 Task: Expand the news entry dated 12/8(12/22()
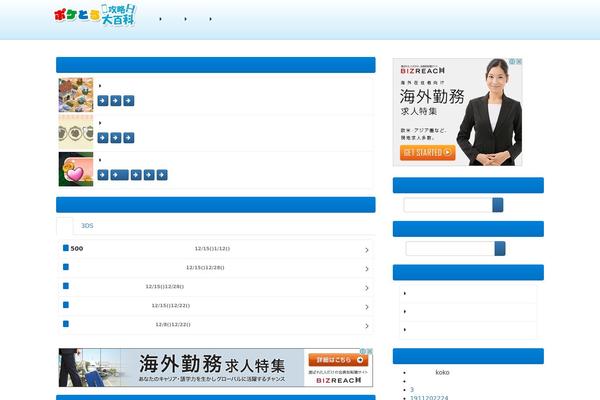point(216,325)
